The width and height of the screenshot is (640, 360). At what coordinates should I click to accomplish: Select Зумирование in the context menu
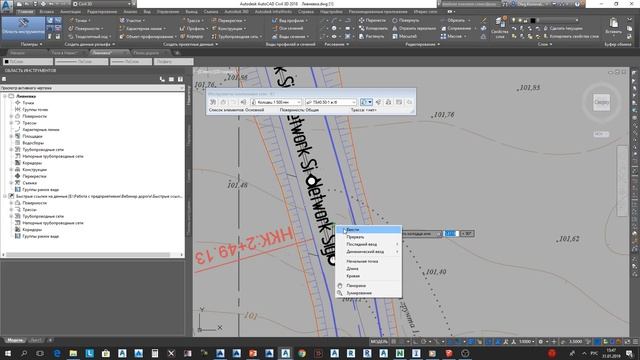tap(369, 293)
